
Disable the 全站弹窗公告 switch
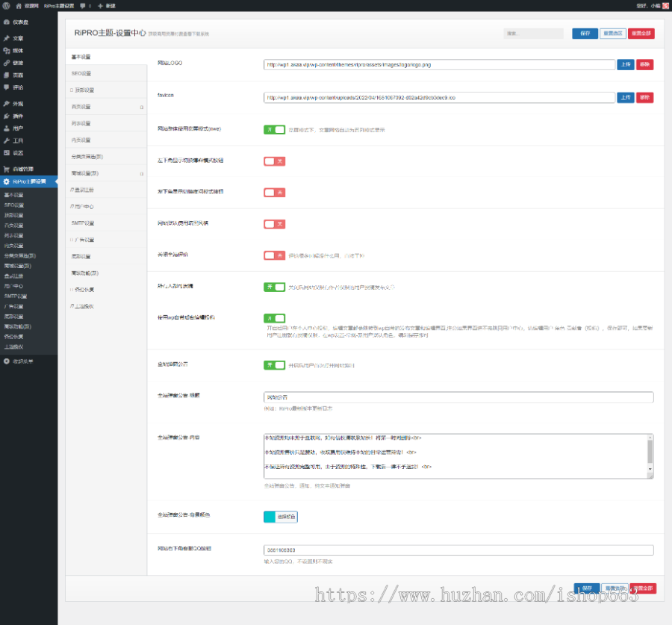pos(274,365)
